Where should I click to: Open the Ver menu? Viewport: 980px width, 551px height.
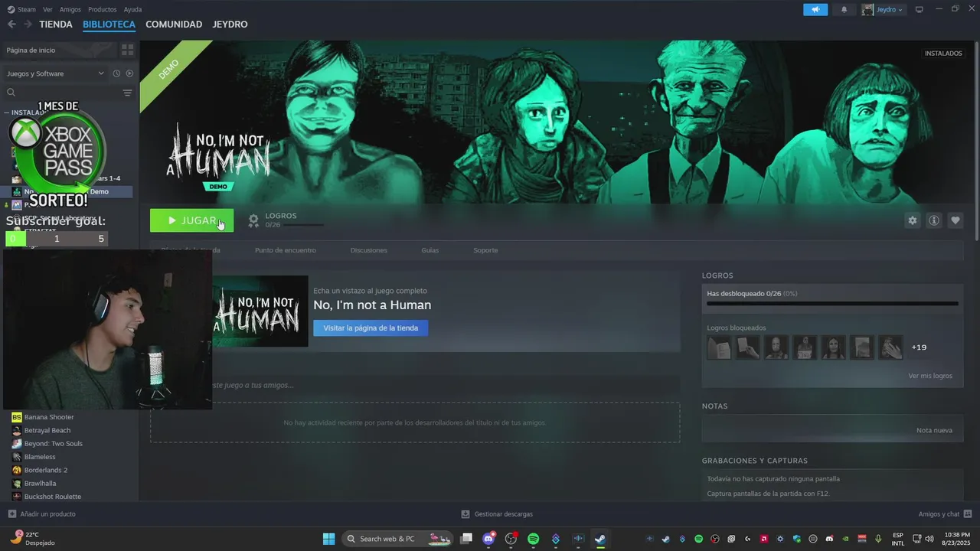pos(47,9)
